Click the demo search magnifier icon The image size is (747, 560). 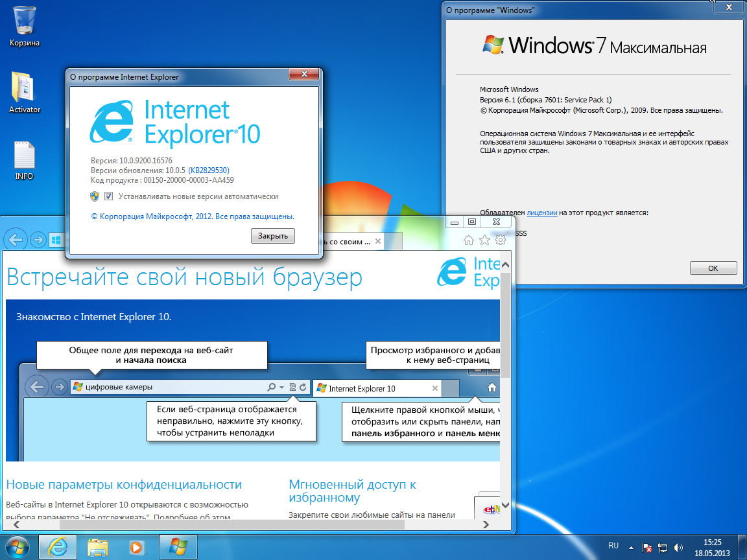pos(271,387)
